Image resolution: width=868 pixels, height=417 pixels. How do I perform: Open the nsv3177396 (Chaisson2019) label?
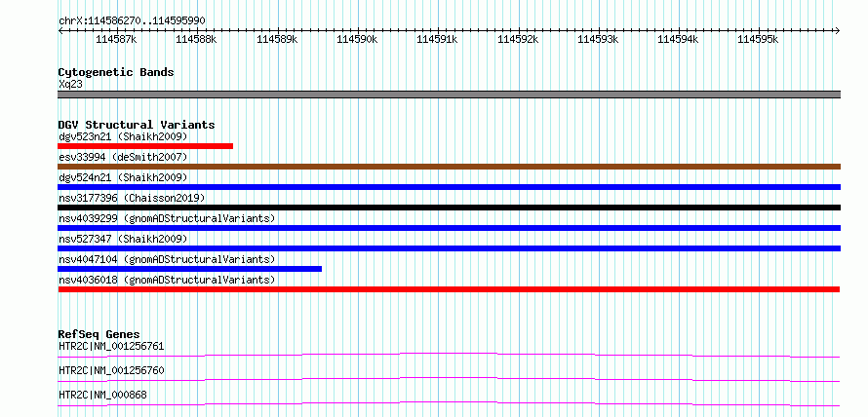pyautogui.click(x=132, y=198)
